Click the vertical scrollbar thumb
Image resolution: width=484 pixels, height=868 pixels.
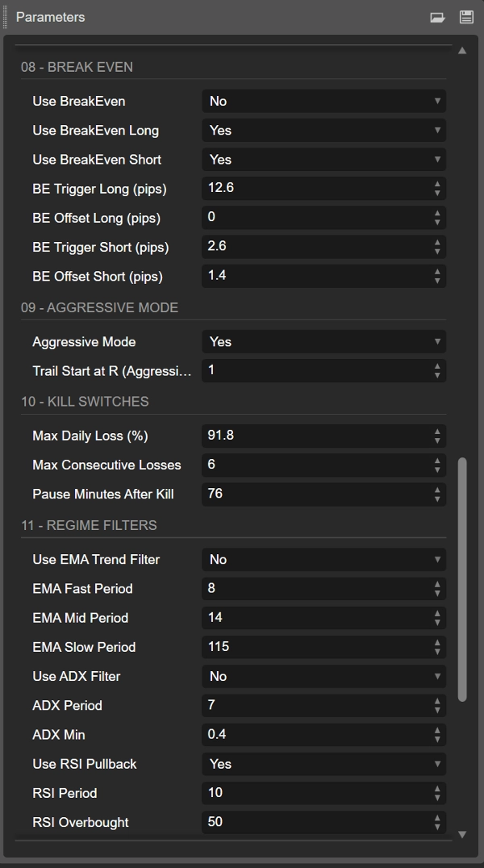tap(462, 579)
